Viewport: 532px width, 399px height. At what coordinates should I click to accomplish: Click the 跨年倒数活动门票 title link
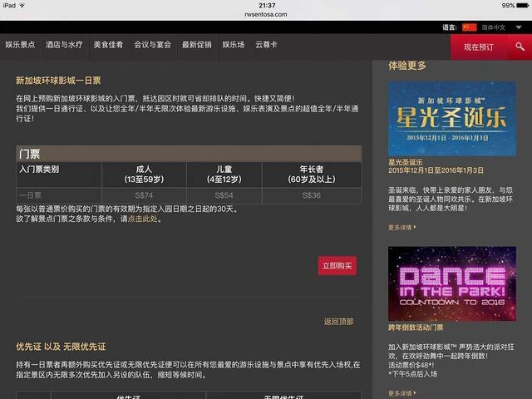pyautogui.click(x=416, y=328)
